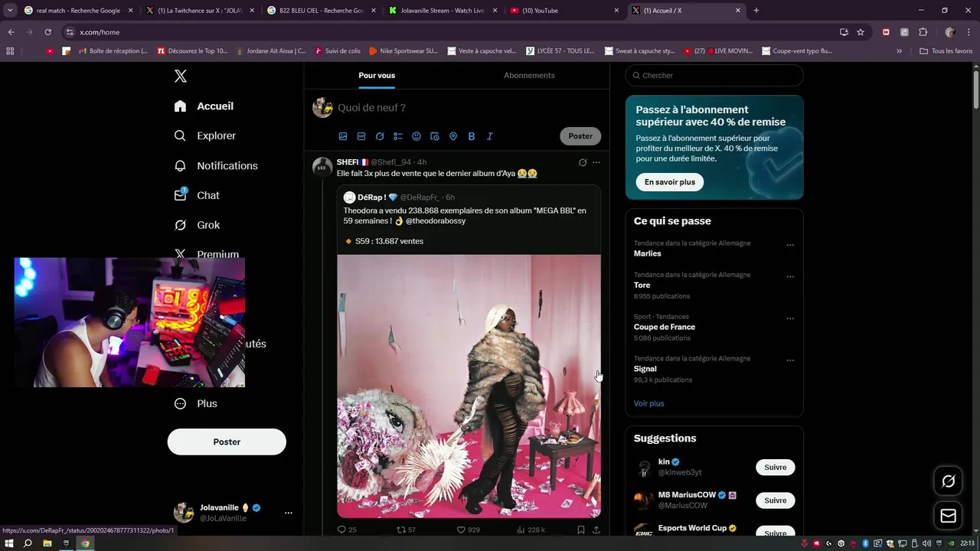Switch to B22 BLEU CIEL tab
Viewport: 980px width, 551px height.
pyautogui.click(x=322, y=11)
